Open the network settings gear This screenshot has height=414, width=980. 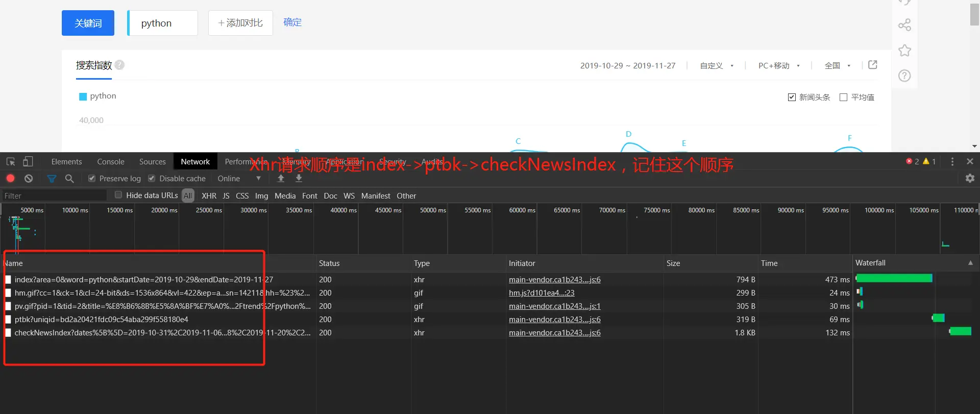(x=970, y=178)
